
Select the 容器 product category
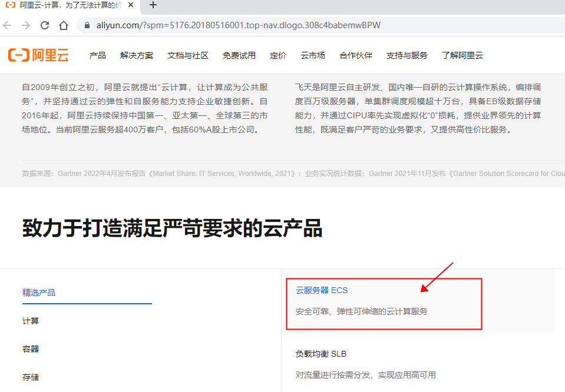[31, 349]
